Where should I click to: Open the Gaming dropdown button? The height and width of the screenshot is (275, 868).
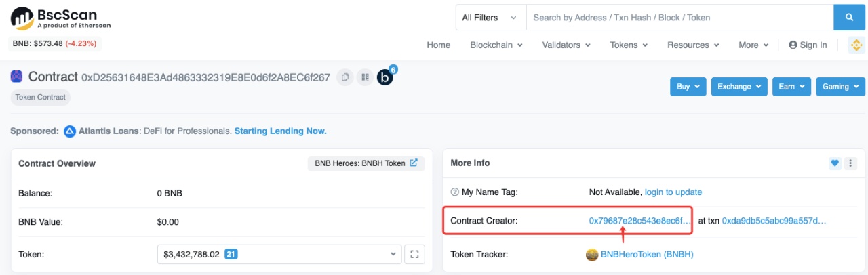840,87
